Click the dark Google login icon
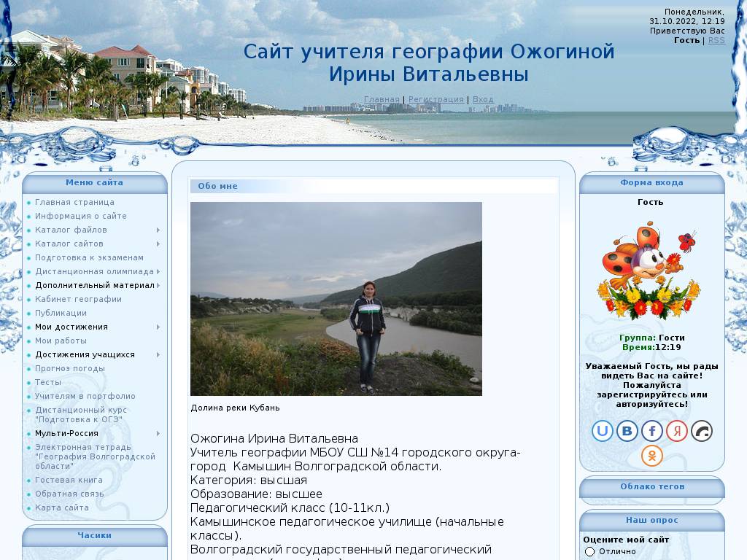This screenshot has width=747, height=560. pos(702,431)
